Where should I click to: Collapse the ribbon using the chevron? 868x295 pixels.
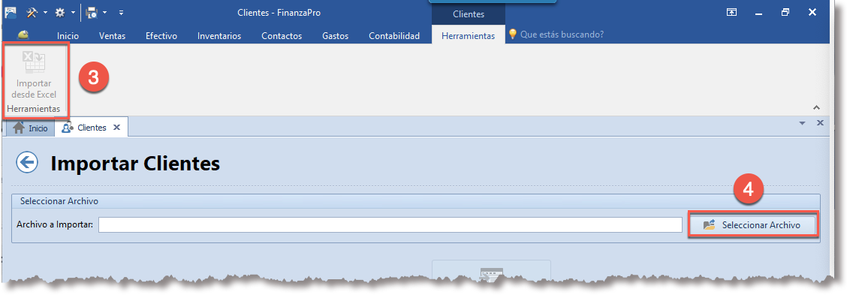[816, 107]
